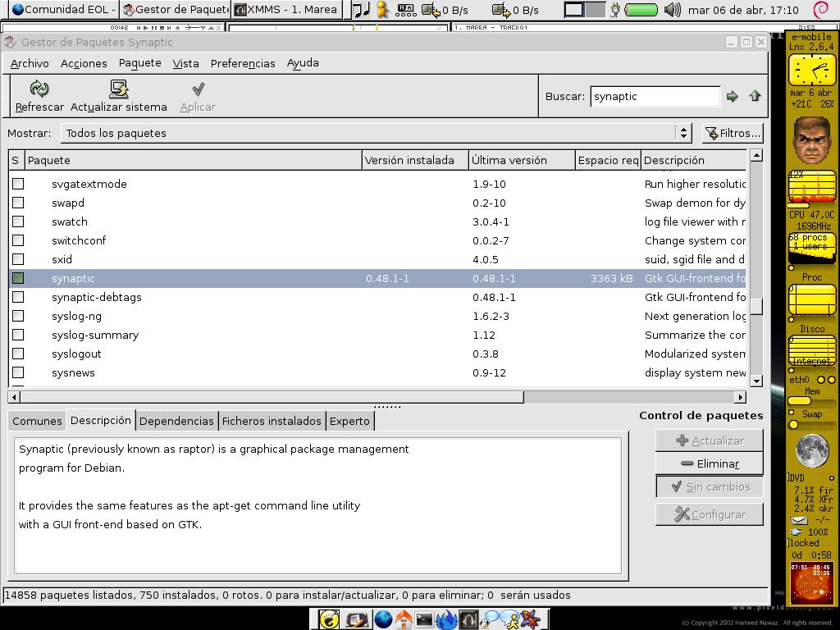Mark the switchconf package checkbox

click(18, 240)
